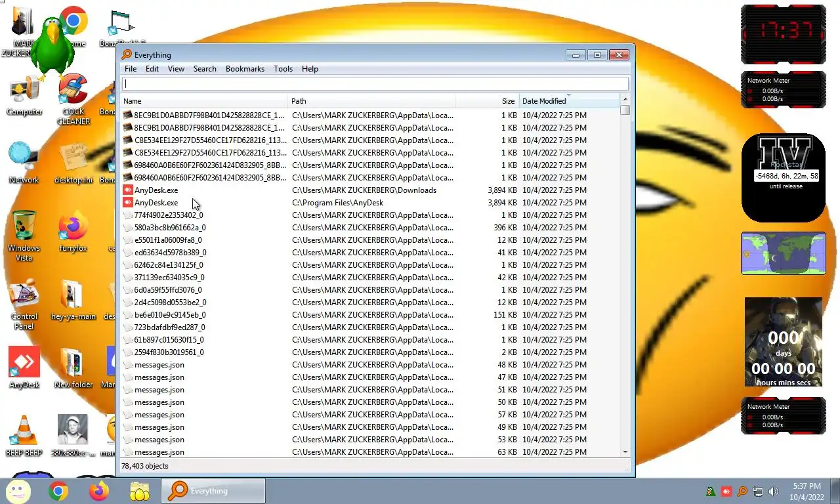This screenshot has height=504, width=840.
Task: Open the Help menu
Action: point(310,68)
